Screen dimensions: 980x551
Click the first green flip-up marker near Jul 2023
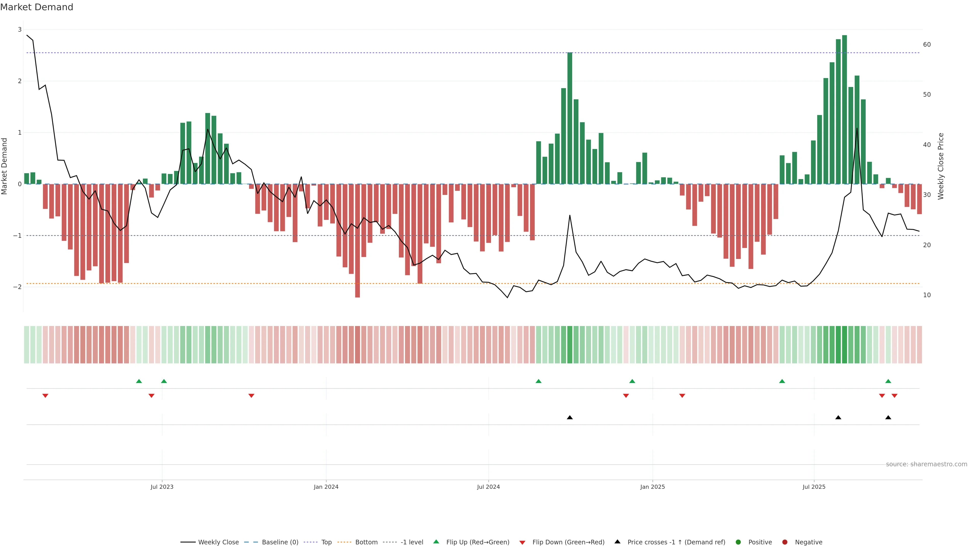pyautogui.click(x=139, y=381)
